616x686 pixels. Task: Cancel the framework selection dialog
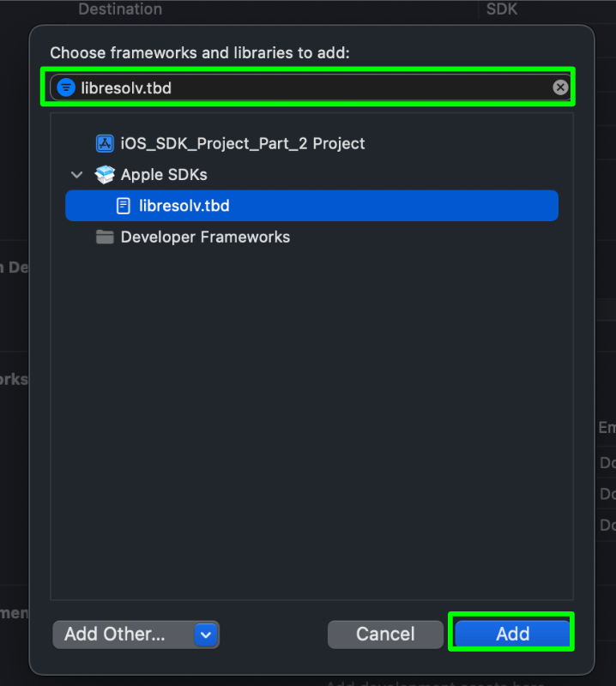(x=385, y=634)
